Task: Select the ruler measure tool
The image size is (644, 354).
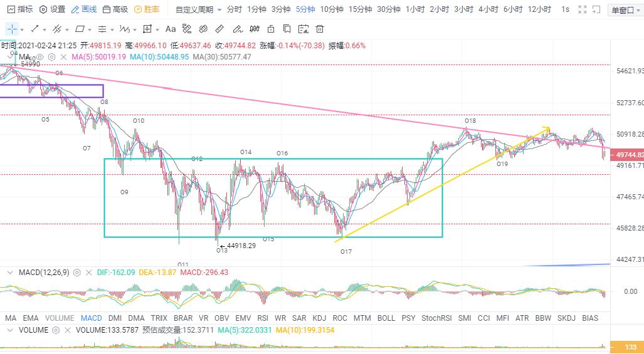Action: 219,29
